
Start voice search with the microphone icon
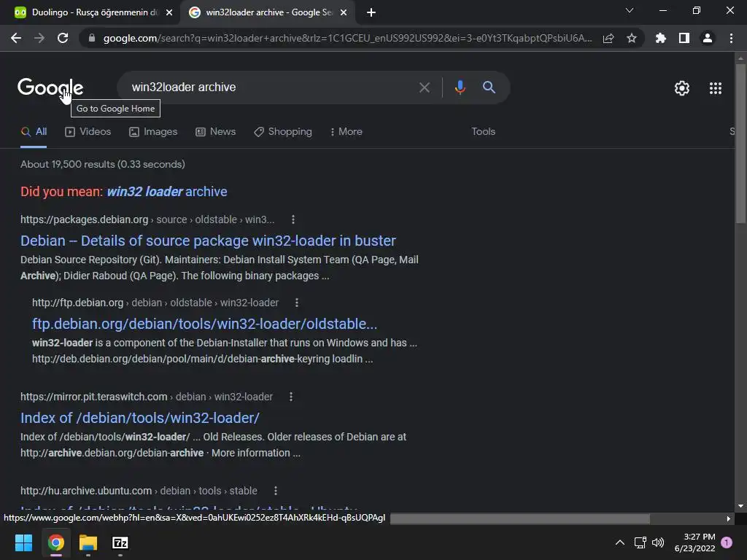pos(460,87)
